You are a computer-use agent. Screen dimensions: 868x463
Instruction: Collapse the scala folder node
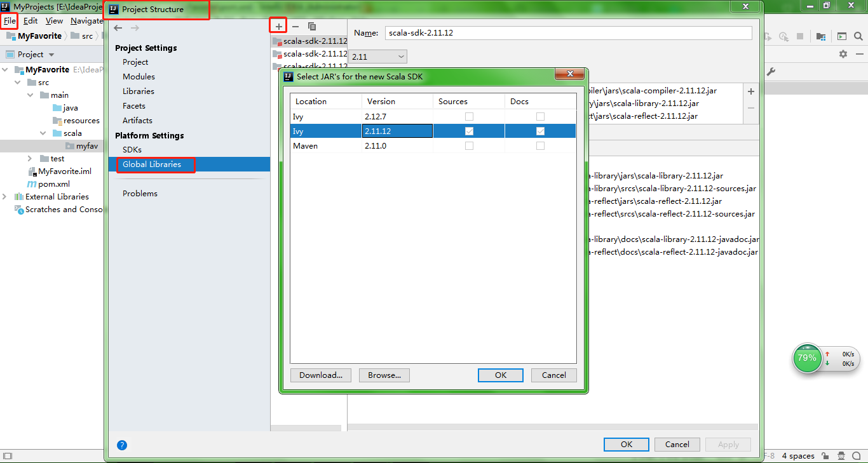tap(43, 133)
